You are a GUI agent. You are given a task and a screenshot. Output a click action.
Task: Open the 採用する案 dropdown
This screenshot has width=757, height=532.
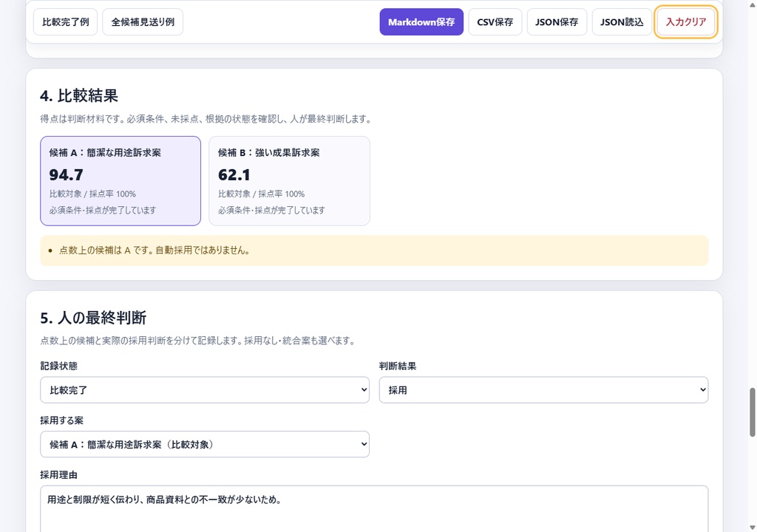(205, 444)
